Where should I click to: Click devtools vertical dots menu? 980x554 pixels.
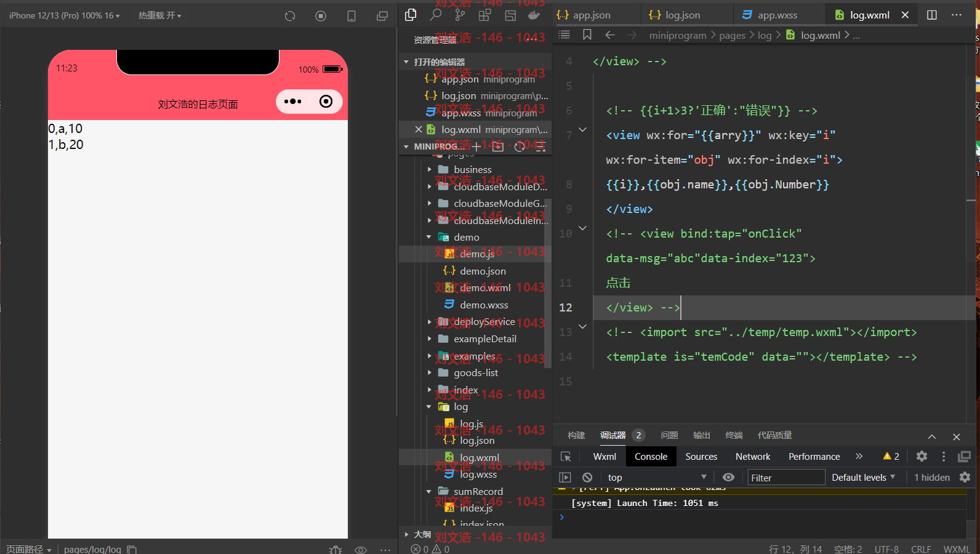click(944, 456)
